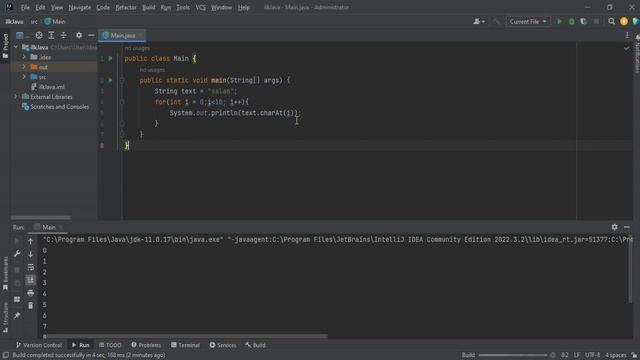Open Search Everywhere magnifier icon

pos(611,22)
